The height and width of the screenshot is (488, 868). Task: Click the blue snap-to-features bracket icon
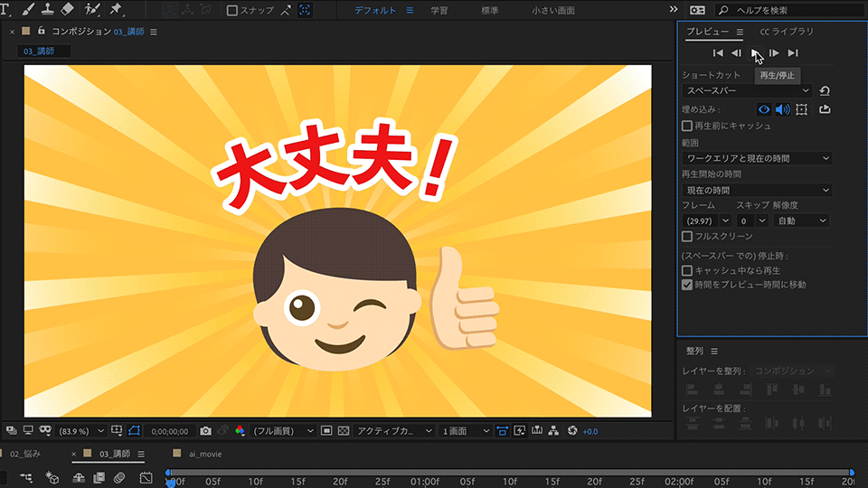pos(305,10)
